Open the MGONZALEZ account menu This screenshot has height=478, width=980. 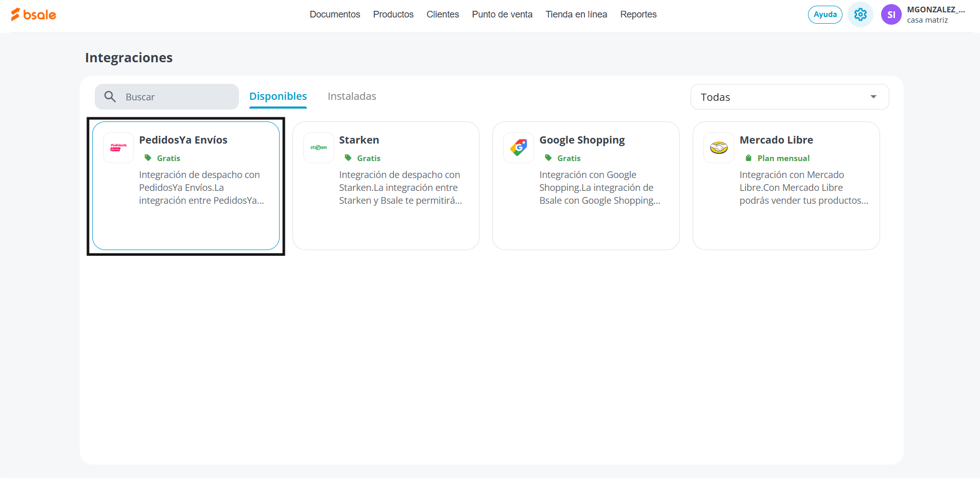tap(936, 10)
